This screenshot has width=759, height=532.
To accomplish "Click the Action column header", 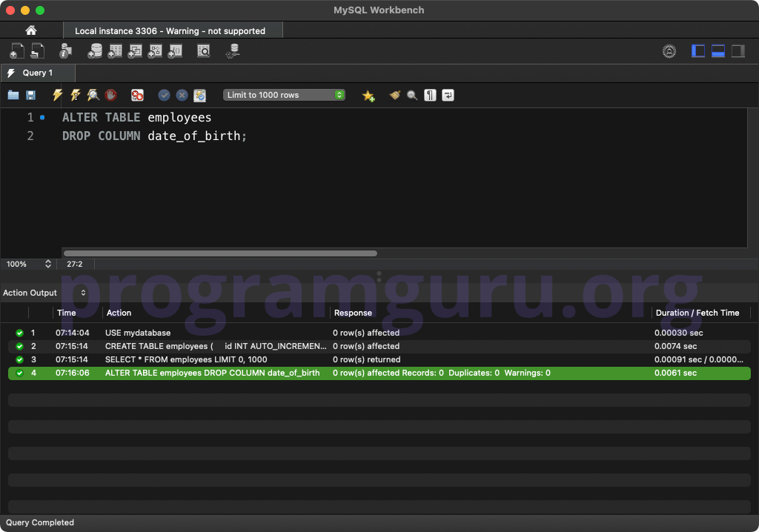I will [119, 313].
